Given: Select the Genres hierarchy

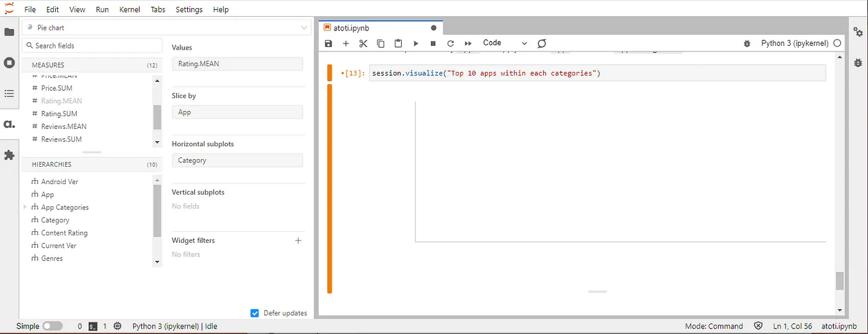Looking at the screenshot, I should click(x=51, y=258).
